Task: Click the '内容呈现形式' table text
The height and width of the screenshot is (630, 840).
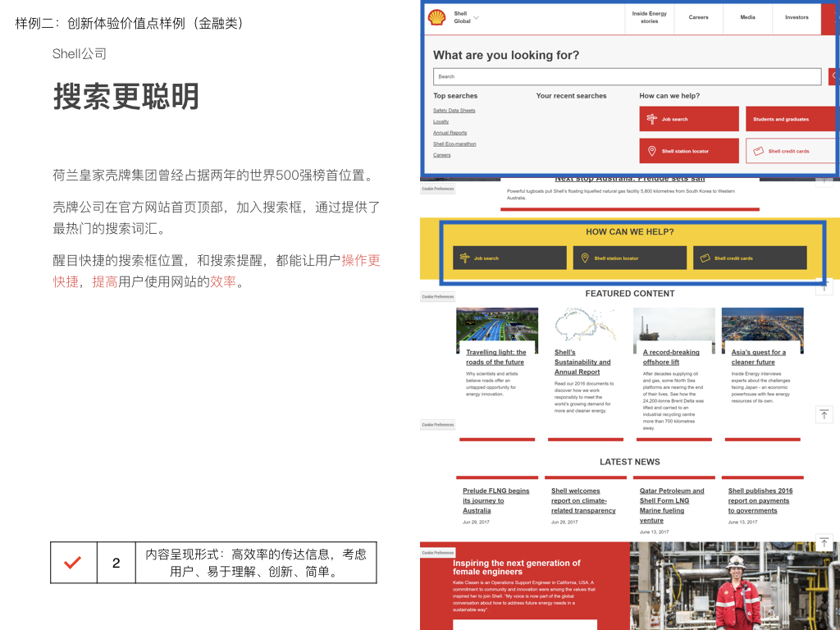Action: [x=256, y=563]
